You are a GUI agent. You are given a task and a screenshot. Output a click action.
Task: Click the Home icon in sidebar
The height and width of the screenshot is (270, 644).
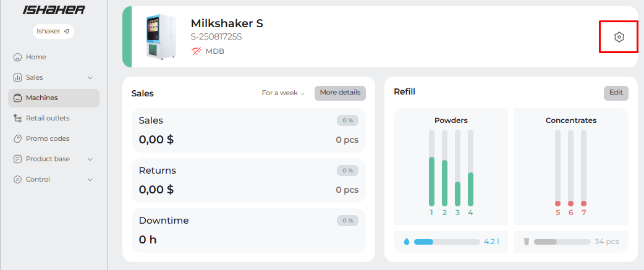coord(17,57)
